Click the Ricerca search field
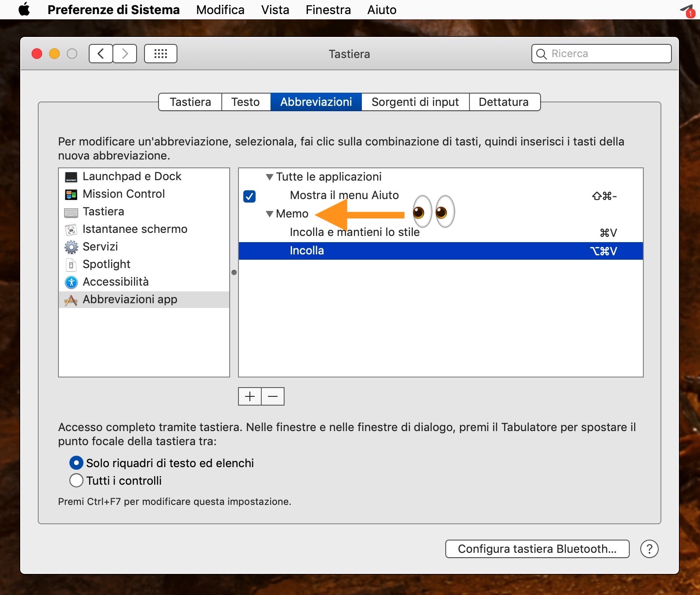This screenshot has height=595, width=700. point(602,54)
